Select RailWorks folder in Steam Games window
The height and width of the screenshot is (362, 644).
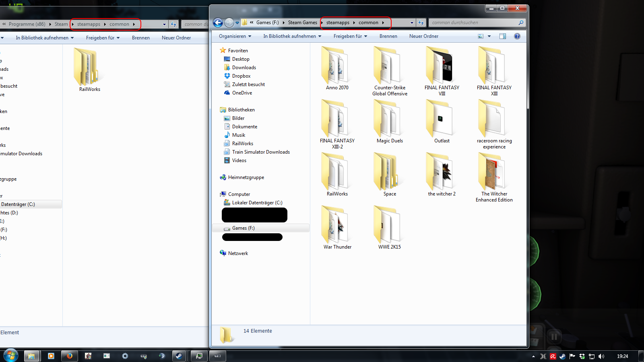(337, 175)
